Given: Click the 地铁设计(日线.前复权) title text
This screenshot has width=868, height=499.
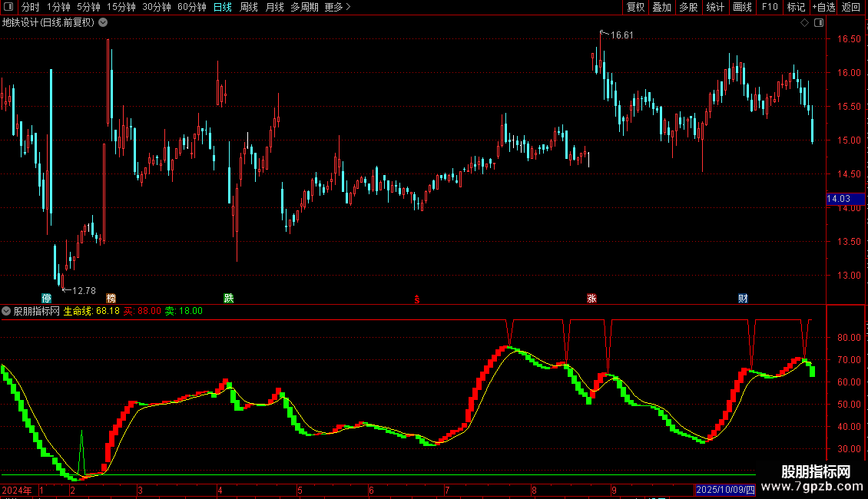Looking at the screenshot, I should point(48,23).
